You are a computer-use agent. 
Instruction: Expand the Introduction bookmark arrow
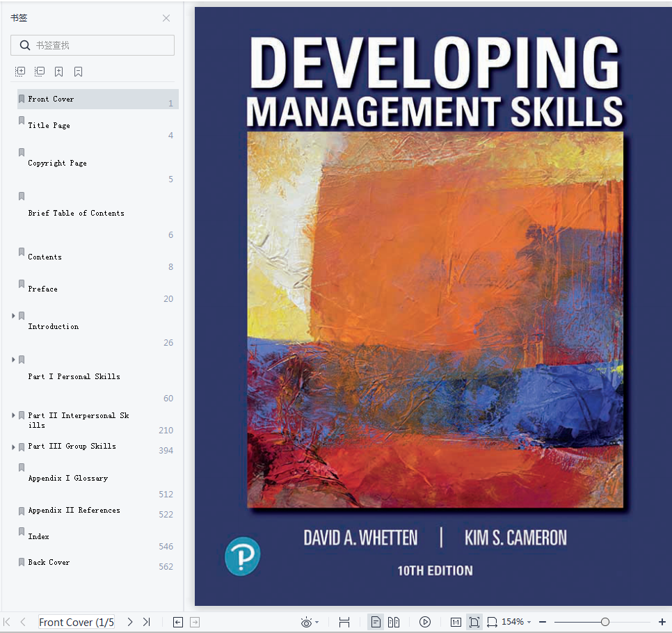[13, 316]
